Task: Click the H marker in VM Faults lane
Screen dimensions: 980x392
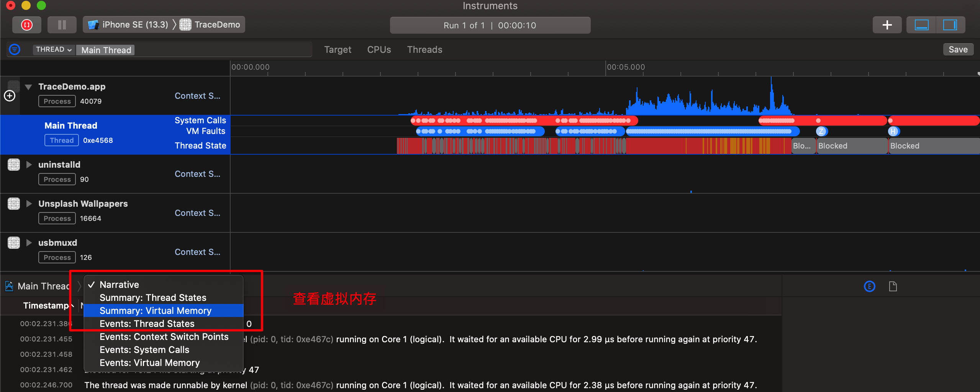Action: point(893,131)
